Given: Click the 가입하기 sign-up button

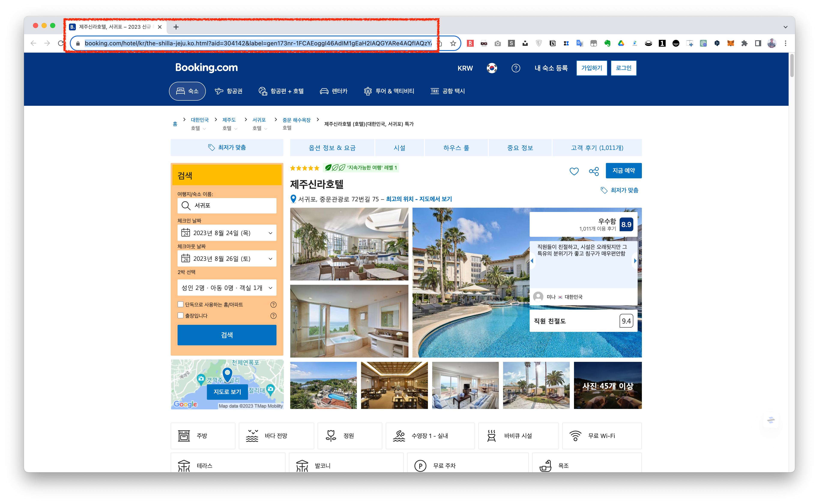Looking at the screenshot, I should 592,68.
